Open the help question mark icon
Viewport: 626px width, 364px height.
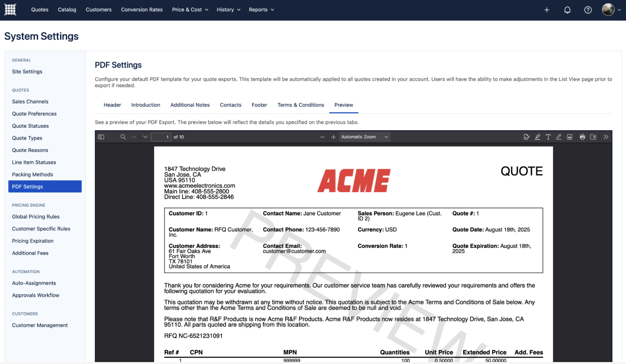coord(588,10)
